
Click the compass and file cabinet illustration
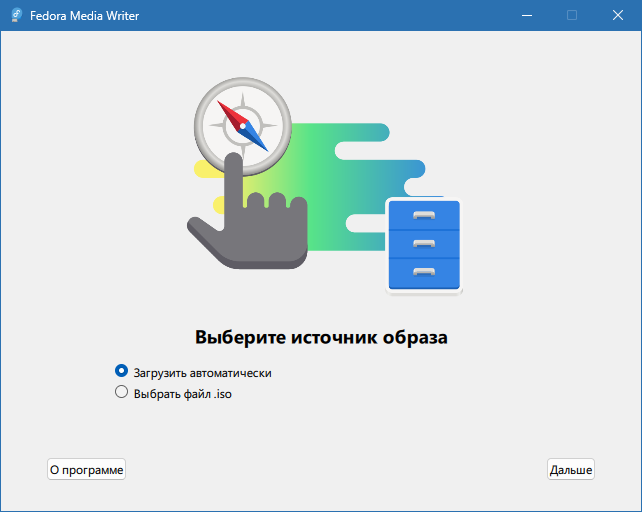[324, 186]
